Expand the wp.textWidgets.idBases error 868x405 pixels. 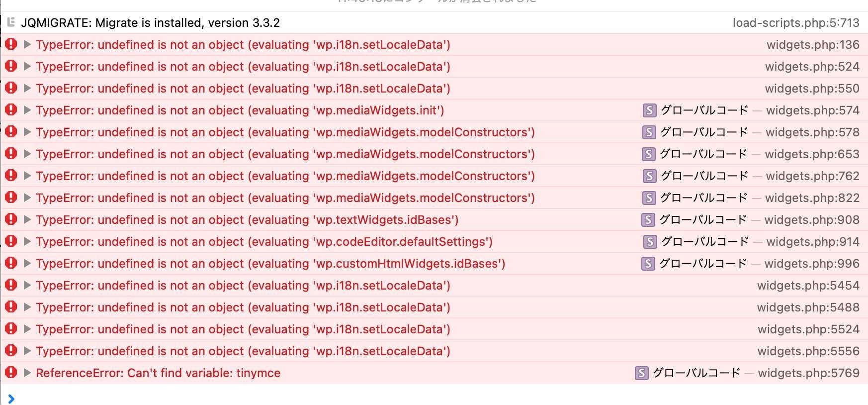tap(27, 219)
